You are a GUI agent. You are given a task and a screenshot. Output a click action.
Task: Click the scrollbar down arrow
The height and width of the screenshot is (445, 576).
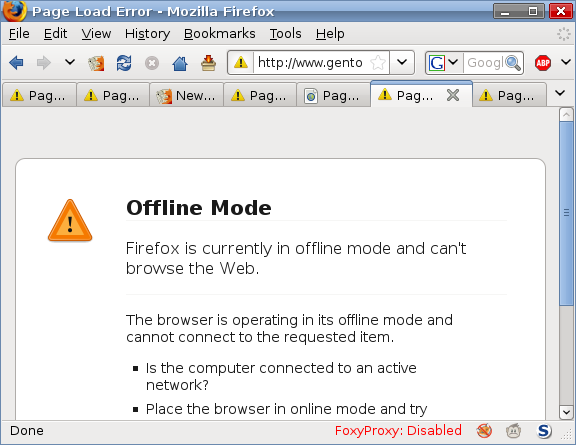coord(566,412)
